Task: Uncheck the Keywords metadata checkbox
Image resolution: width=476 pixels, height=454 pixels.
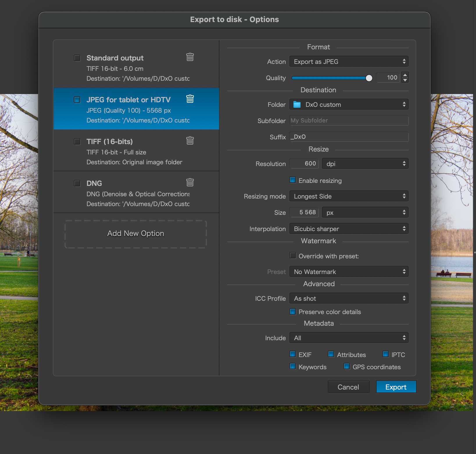Action: [293, 366]
